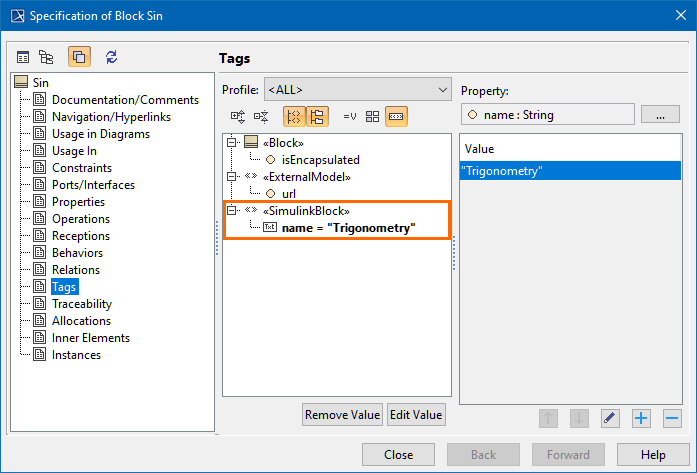
Task: Toggle the rightmost highlighted button in Tags toolbar
Action: point(396,117)
